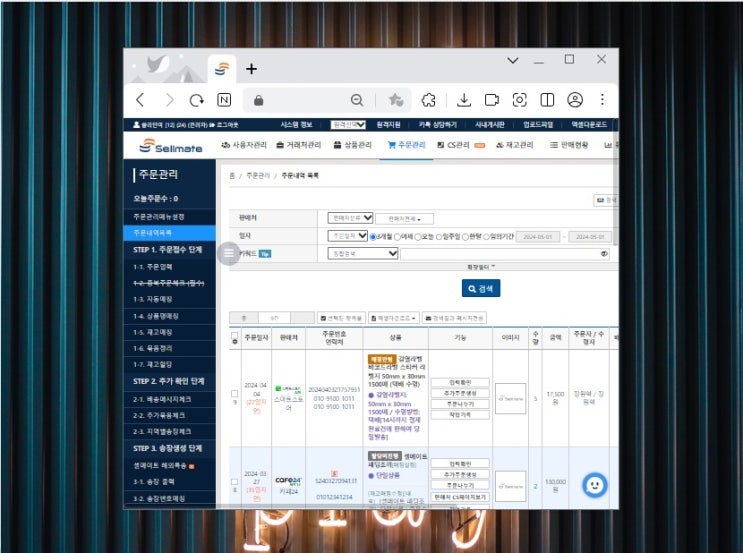Click 판매처 CS페이지보기 button in cafe24 row

coord(460,497)
